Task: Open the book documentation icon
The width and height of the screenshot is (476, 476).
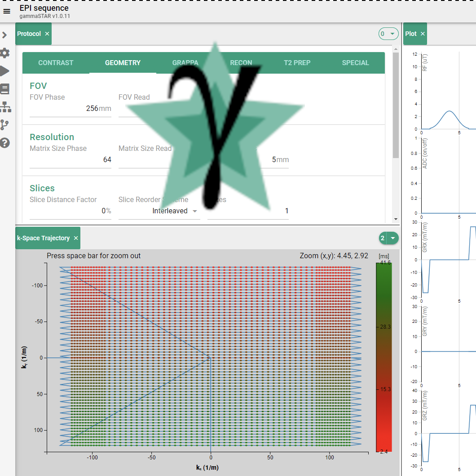Action: [5, 89]
